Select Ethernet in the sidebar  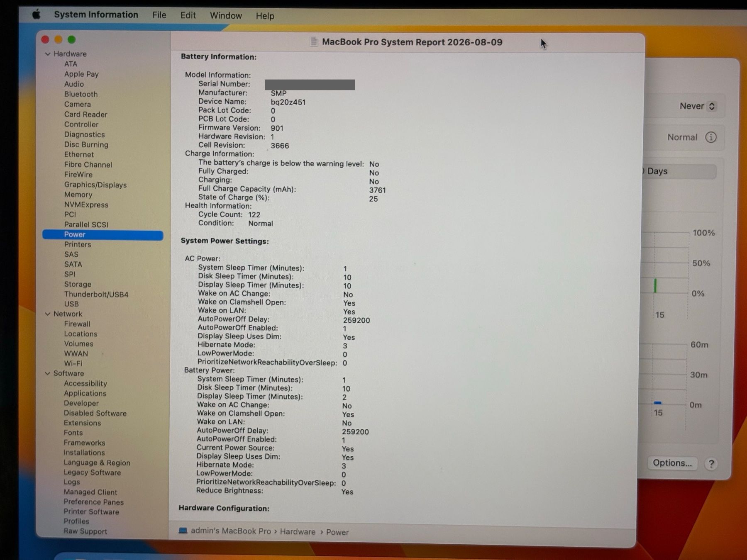(79, 154)
